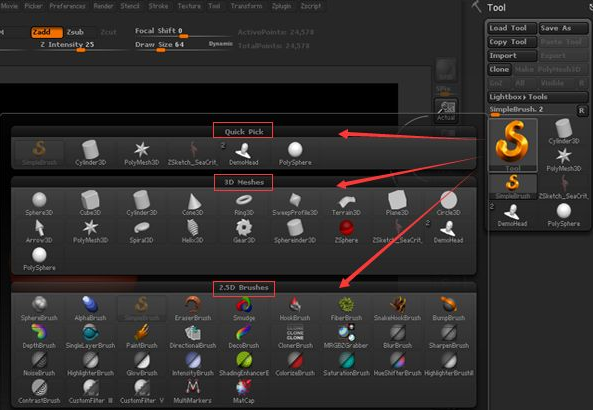Click Copy Tool button
This screenshot has height=410, width=593.
pos(512,42)
